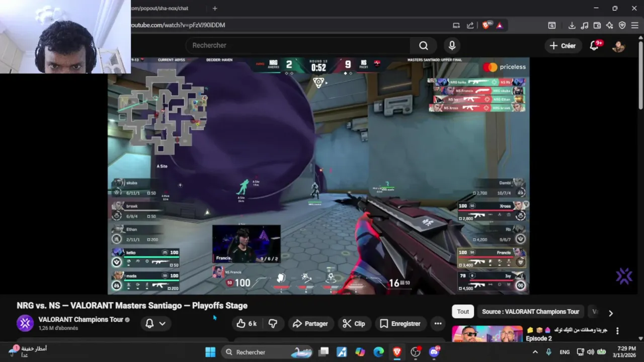Open Copilot from taskbar
Screen dimensions: 644x362
pos(360,352)
